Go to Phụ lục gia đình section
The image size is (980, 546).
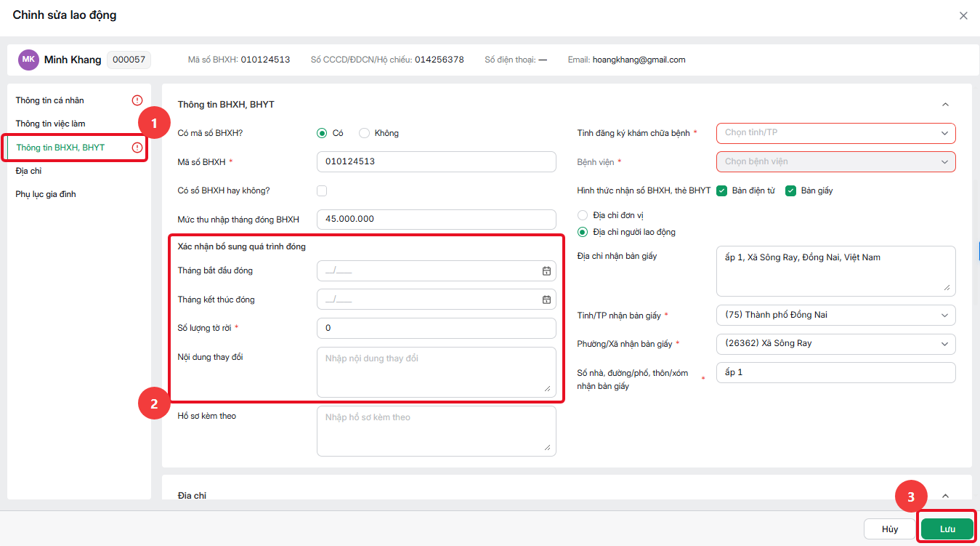tap(46, 194)
